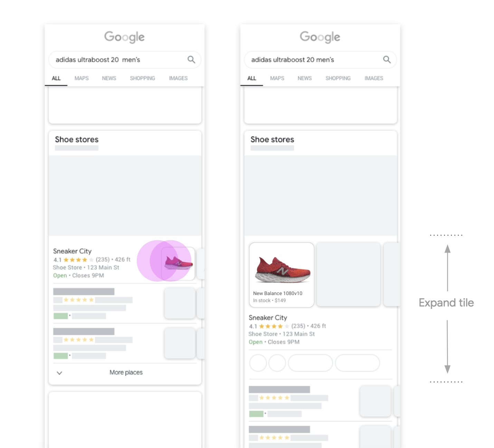Open the IMAGES tab in left mockup

[178, 78]
